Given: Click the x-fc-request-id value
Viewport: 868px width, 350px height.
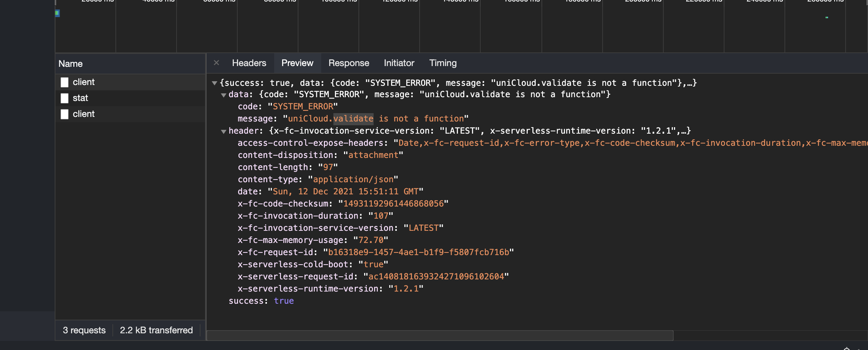Looking at the screenshot, I should (x=418, y=252).
